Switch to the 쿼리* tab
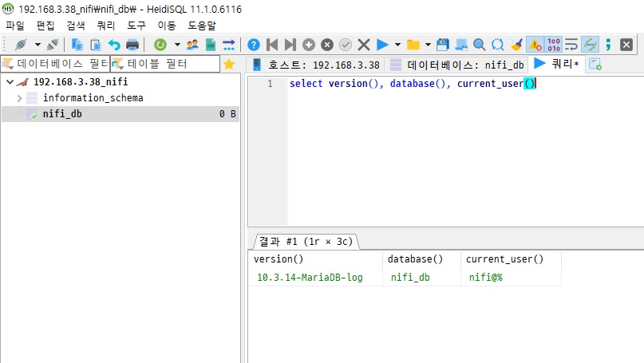 [556, 64]
